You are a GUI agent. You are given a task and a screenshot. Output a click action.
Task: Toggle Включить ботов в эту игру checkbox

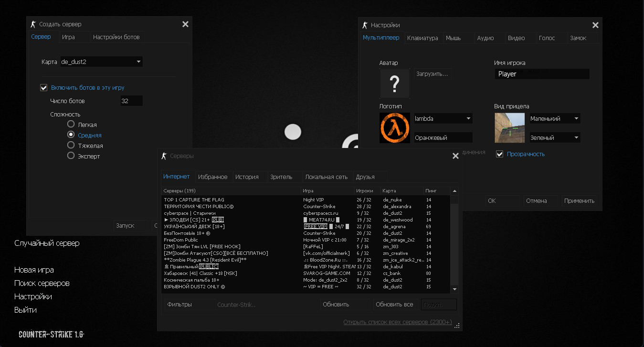[x=44, y=88]
